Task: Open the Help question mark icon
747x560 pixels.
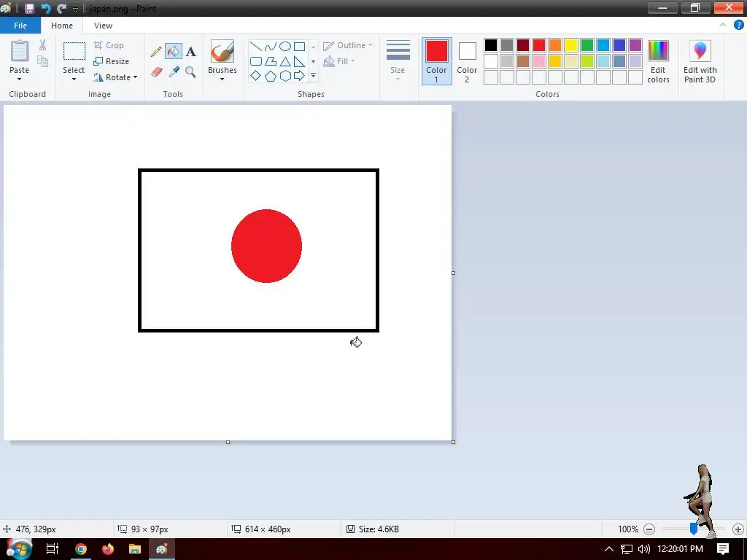Action: tap(738, 26)
